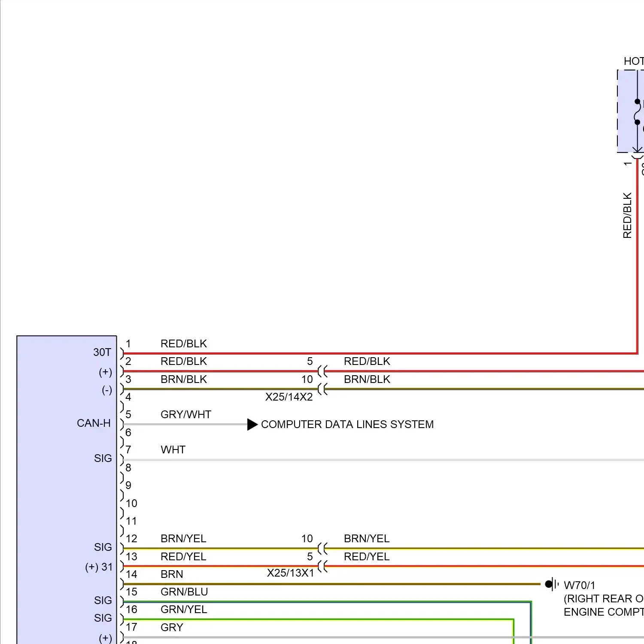644x644 pixels.
Task: Click RED/BLK label right of X25/14X2 connector
Action: coord(367,361)
